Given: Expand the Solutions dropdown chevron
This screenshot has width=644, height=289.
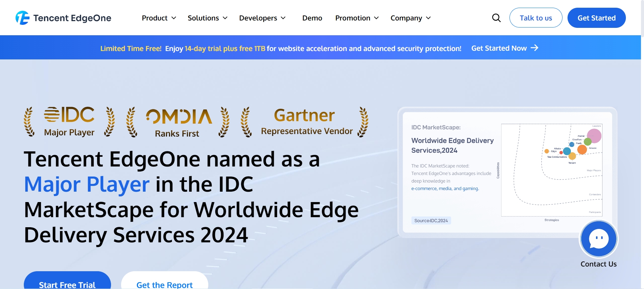Looking at the screenshot, I should 225,18.
